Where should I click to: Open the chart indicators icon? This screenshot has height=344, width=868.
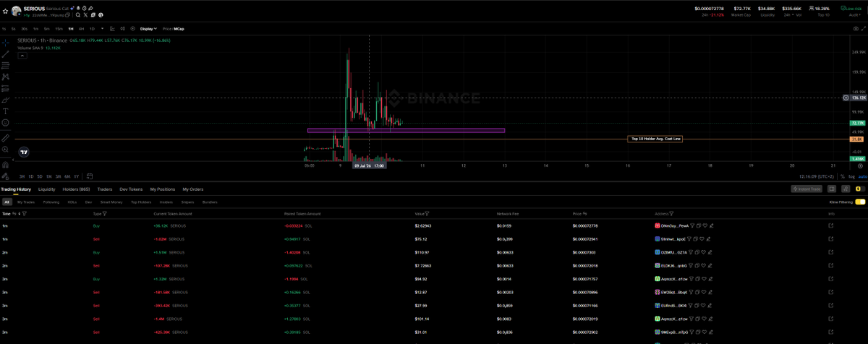[x=112, y=29]
